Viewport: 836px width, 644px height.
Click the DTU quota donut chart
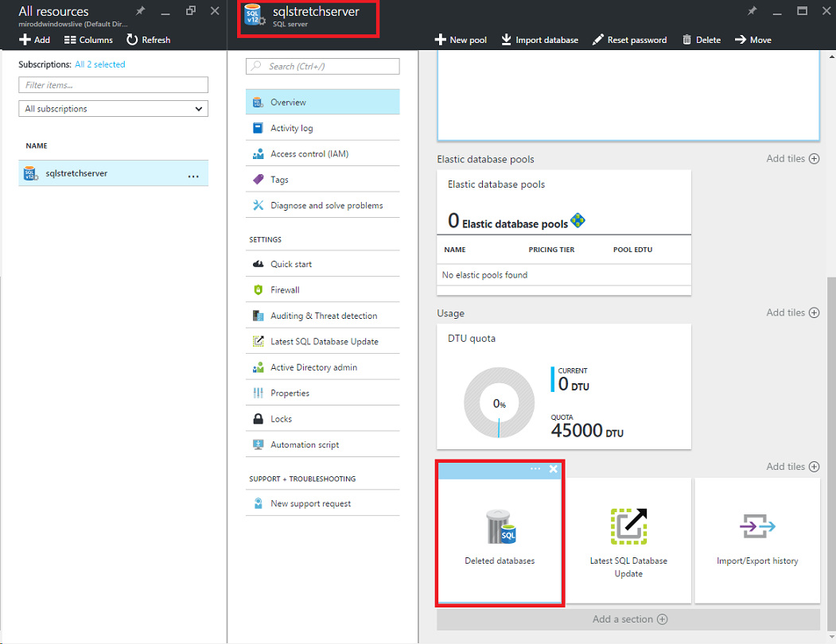499,404
